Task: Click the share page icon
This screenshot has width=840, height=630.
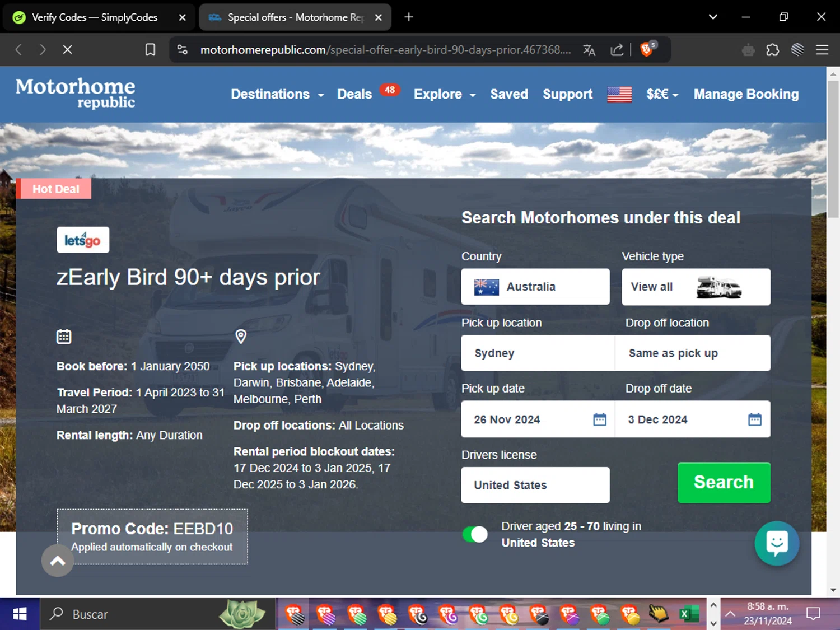Action: (617, 50)
